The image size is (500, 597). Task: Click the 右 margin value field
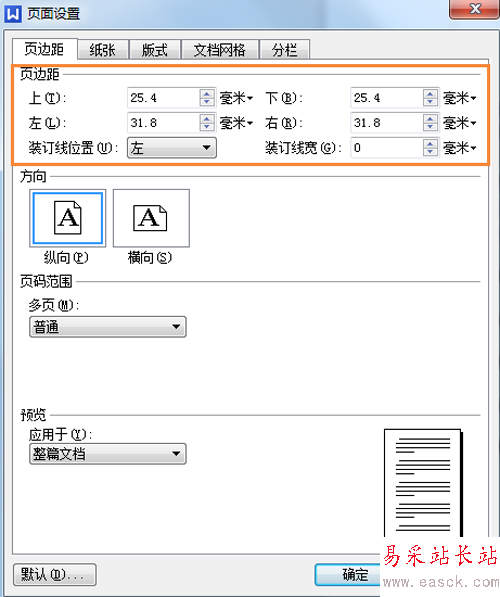pos(387,123)
